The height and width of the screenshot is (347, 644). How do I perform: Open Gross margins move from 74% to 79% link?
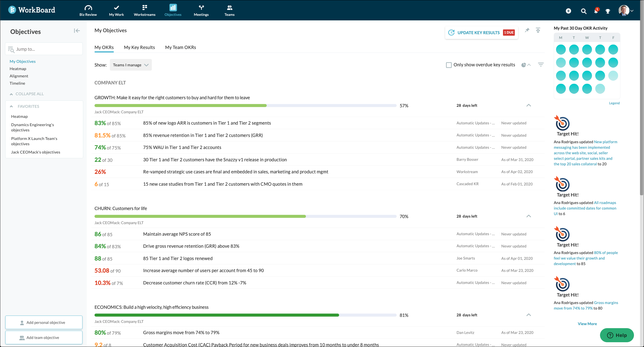point(586,305)
